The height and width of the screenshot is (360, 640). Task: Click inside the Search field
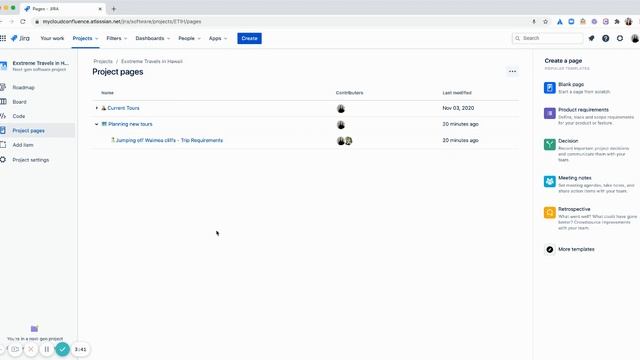(x=548, y=38)
